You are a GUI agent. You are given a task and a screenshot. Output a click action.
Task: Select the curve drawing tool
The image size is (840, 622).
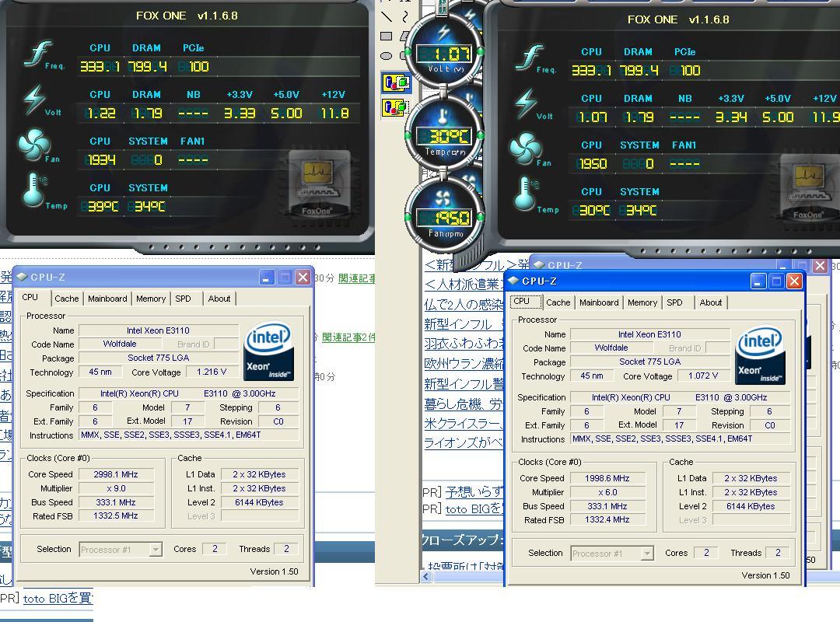pos(405,16)
